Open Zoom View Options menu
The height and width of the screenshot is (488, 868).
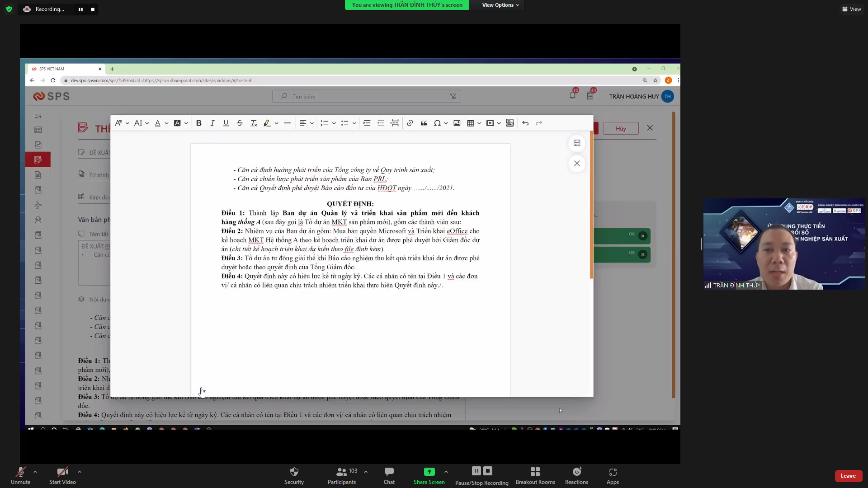click(x=500, y=5)
